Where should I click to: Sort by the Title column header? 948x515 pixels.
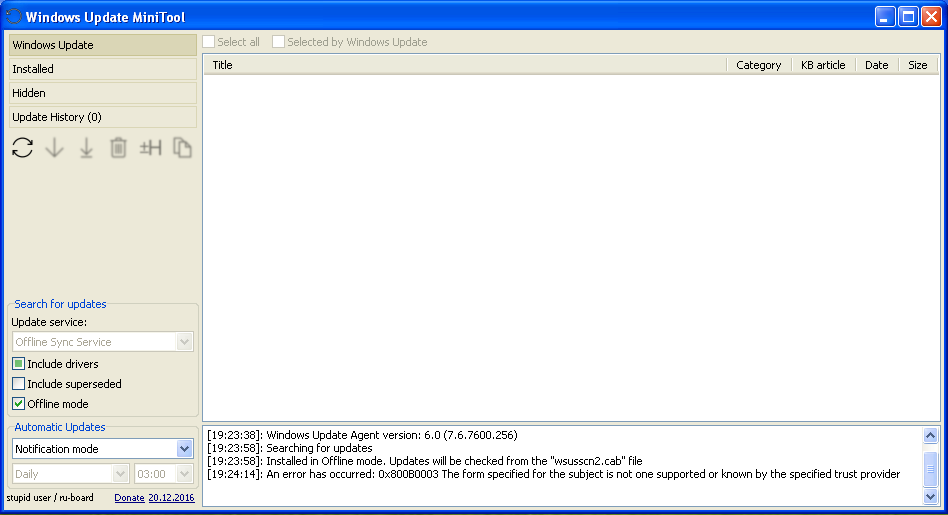[x=465, y=65]
